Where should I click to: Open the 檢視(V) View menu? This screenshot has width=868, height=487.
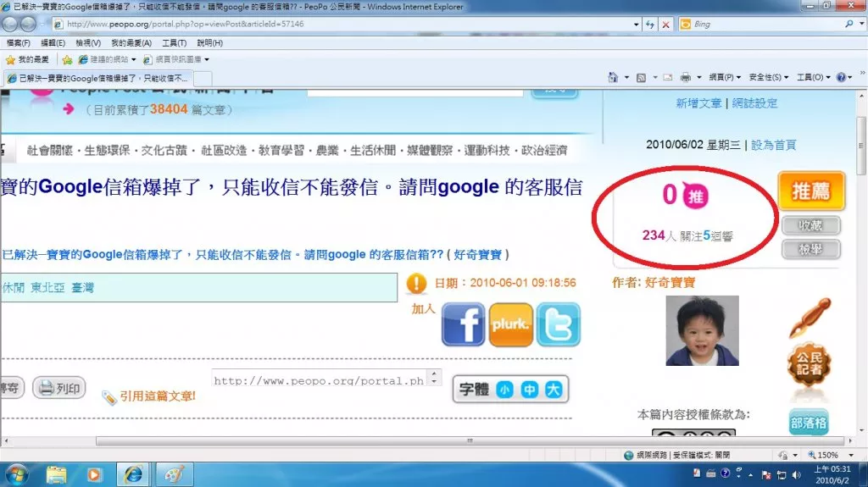88,42
